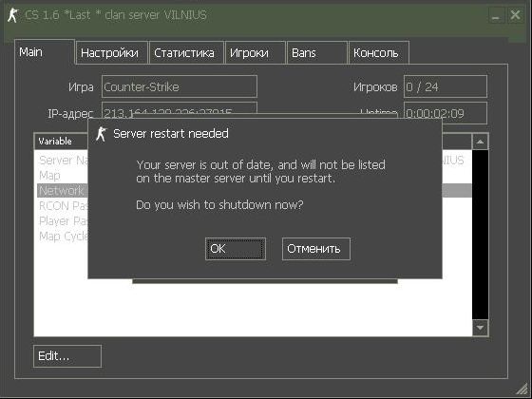Select the Server Name row
This screenshot has height=399, width=532.
(63, 161)
